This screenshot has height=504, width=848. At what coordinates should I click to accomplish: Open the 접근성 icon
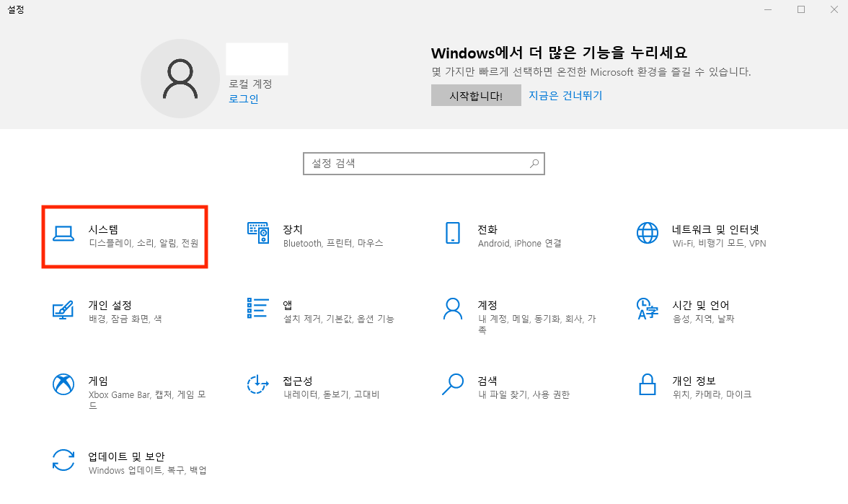(258, 384)
